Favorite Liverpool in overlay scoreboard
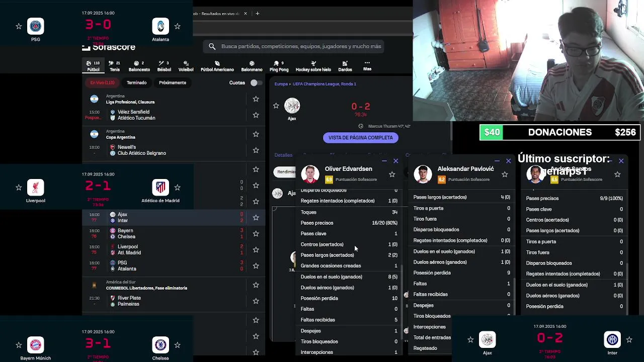Screen dimensions: 644x362 (19, 188)
